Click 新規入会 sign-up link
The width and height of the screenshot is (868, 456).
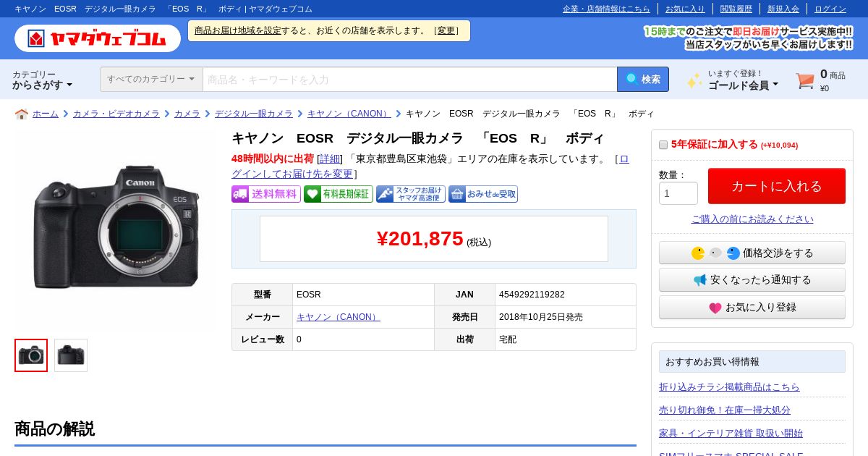(783, 9)
